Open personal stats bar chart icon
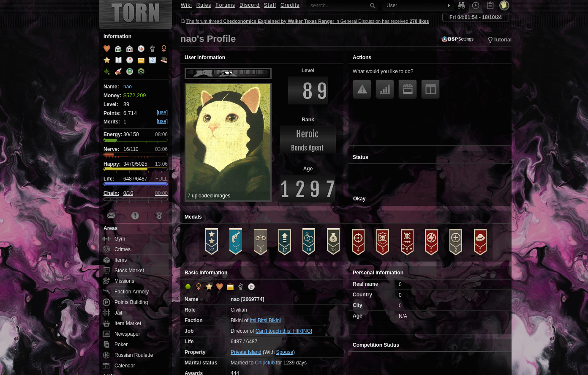Viewport: 588px width, 375px height. click(x=385, y=89)
